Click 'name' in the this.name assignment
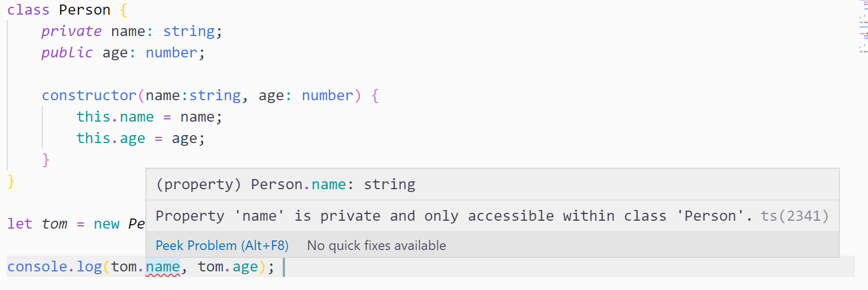The image size is (868, 290). pyautogui.click(x=137, y=117)
